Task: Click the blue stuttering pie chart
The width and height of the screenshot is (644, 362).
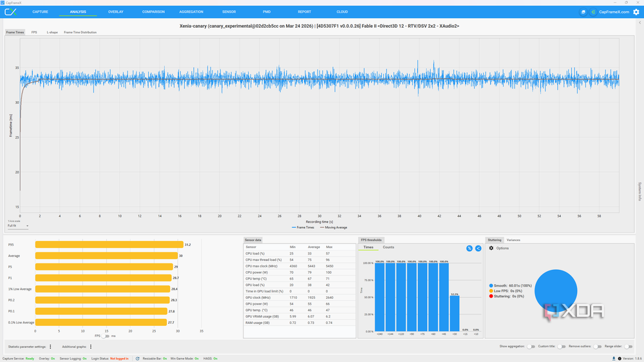Action: click(x=556, y=291)
